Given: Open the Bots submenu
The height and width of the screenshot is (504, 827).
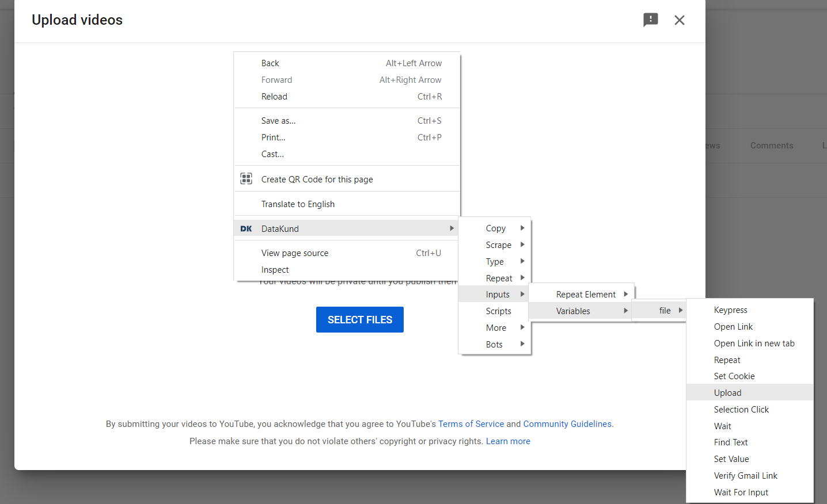Looking at the screenshot, I should pos(494,345).
